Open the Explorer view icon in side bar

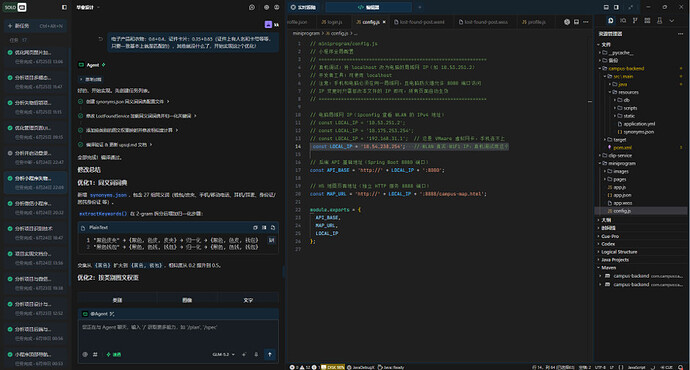click(x=611, y=21)
